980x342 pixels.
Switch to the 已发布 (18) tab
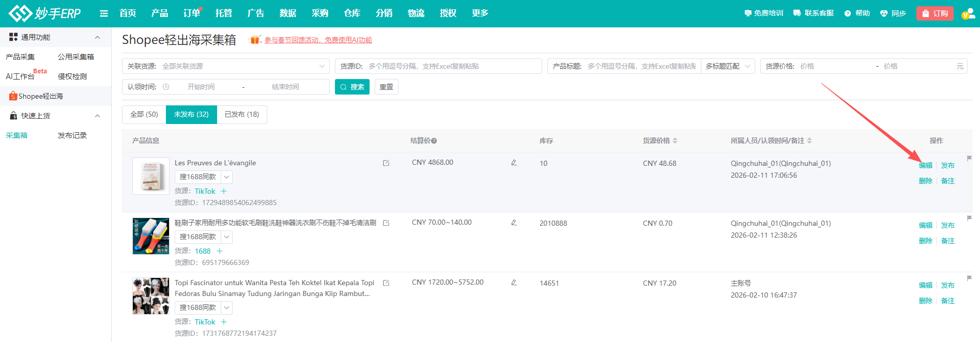point(242,115)
